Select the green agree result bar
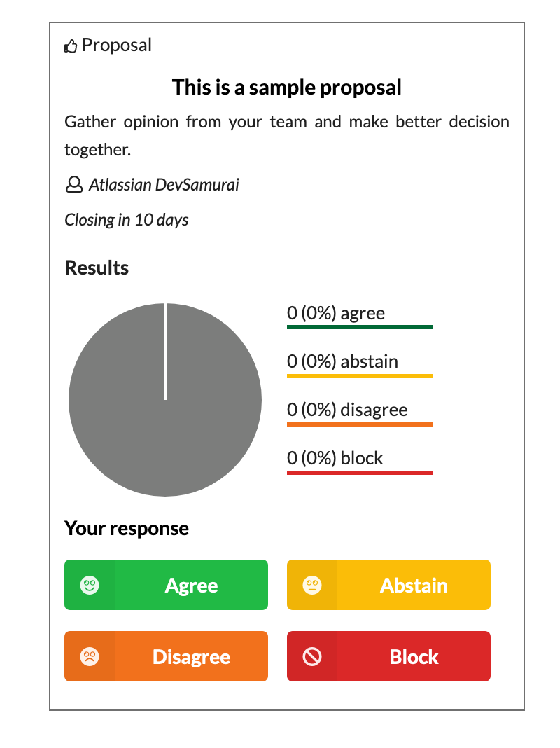Image resolution: width=560 pixels, height=748 pixels. [359, 327]
